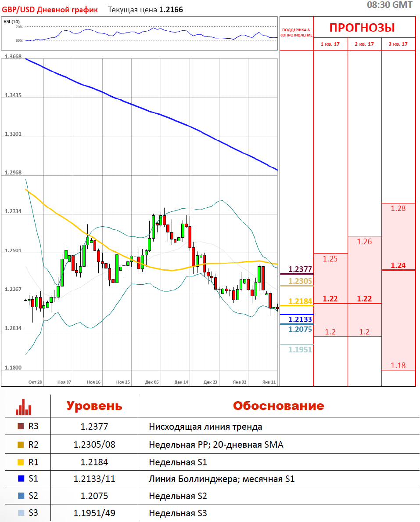This screenshot has height=522, width=420.
Task: Click the 'GBP/USD Дневной график' title
Action: 50,10
